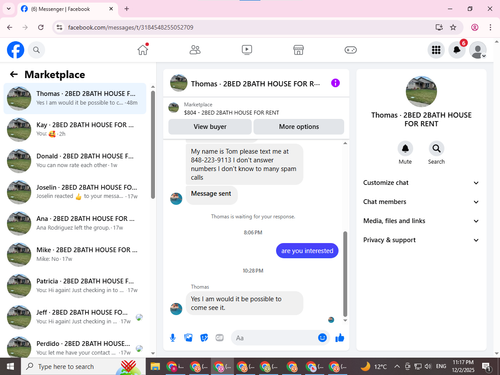Click the 'are you interested' sent message bubble
The height and width of the screenshot is (375, 500).
[307, 251]
